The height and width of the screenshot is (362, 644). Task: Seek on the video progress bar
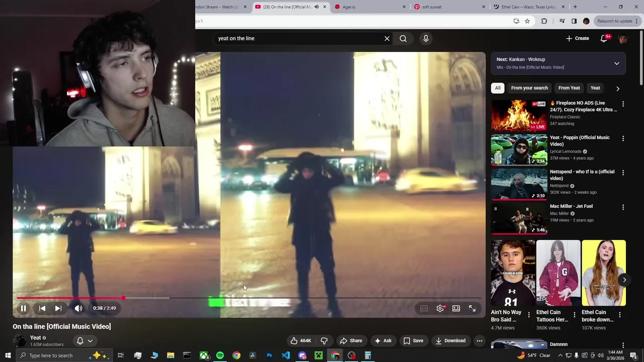coord(249,298)
